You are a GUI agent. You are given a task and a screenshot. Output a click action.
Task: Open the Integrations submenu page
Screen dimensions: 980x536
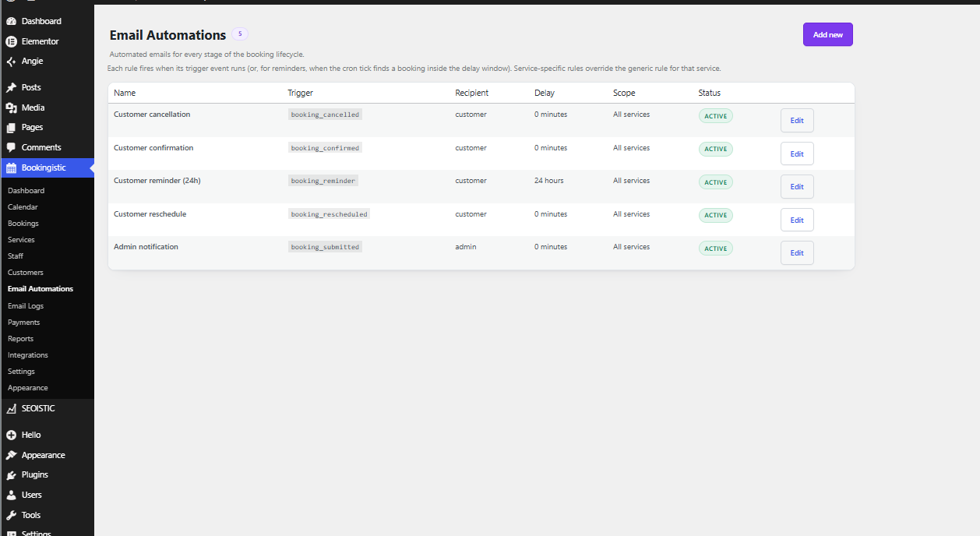click(28, 355)
